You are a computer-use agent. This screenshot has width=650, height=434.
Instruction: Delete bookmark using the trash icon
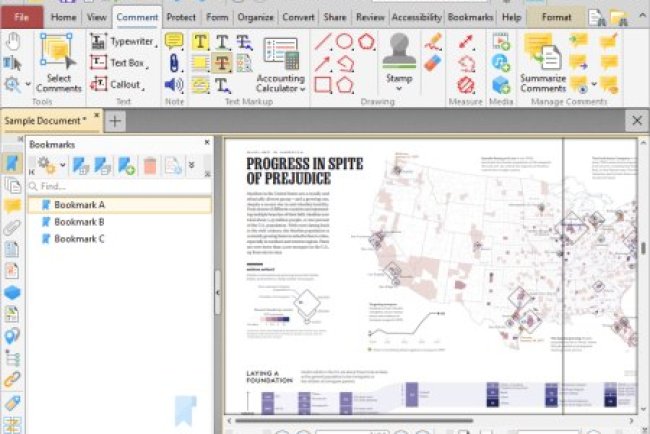click(x=150, y=166)
